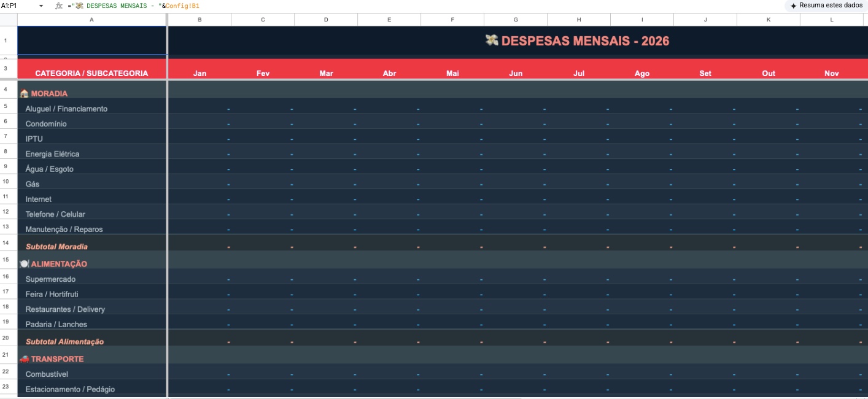Click the plate emoji beside ALIMENTAÇÃO
This screenshot has height=399, width=868.
pos(24,264)
